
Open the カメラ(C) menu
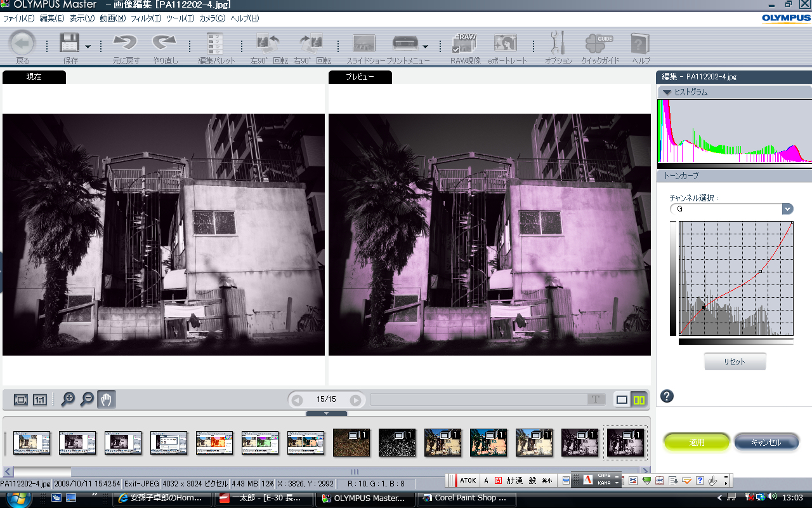click(212, 18)
